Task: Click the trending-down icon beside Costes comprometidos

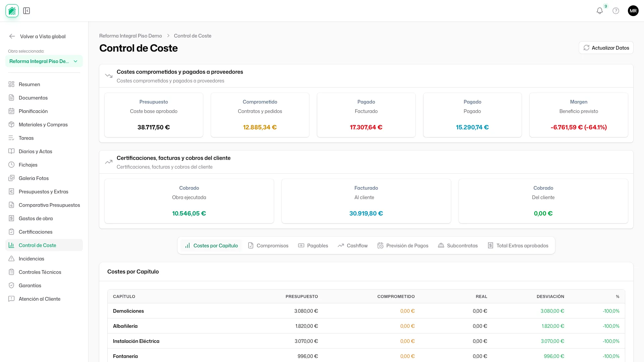Action: click(x=109, y=76)
